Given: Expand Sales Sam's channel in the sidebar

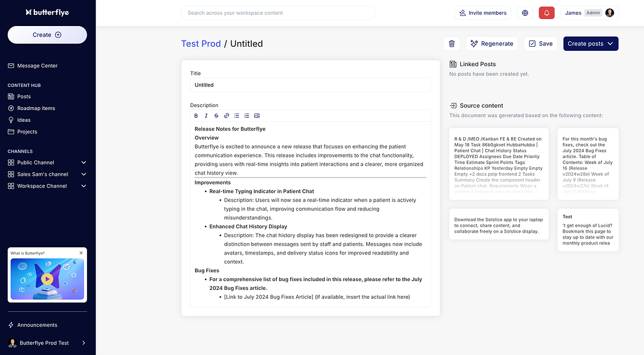Looking at the screenshot, I should point(84,175).
